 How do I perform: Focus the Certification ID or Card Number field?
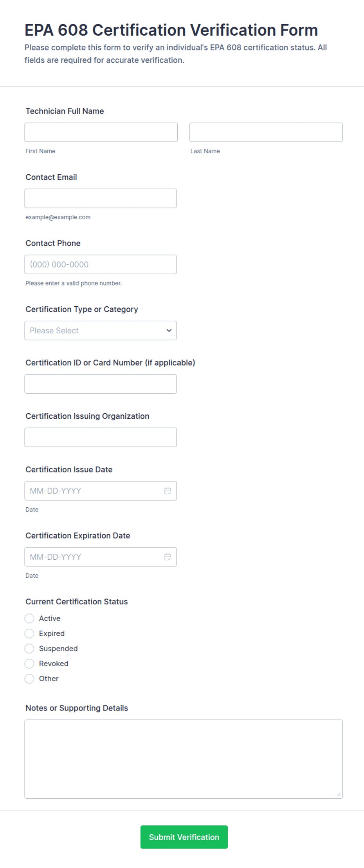click(x=101, y=384)
